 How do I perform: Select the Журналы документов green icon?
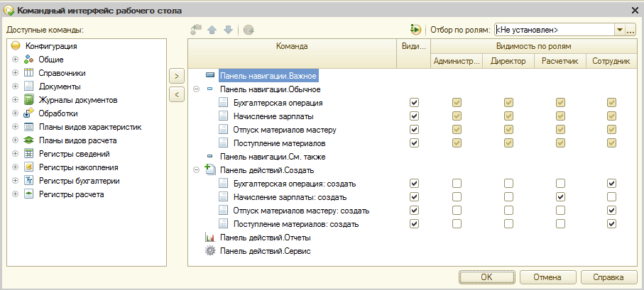[28, 100]
